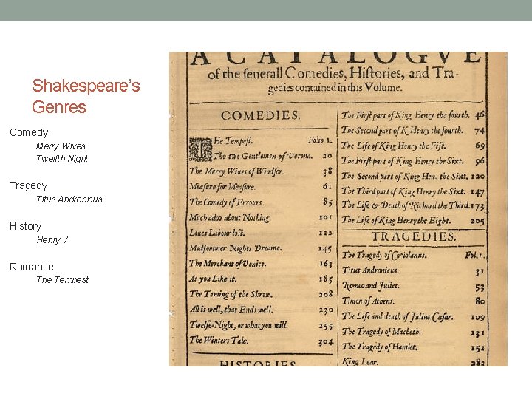Image resolution: width=532 pixels, height=399 pixels.
Task: Click 'Timon of Athens' entry
Action: [x=368, y=301]
